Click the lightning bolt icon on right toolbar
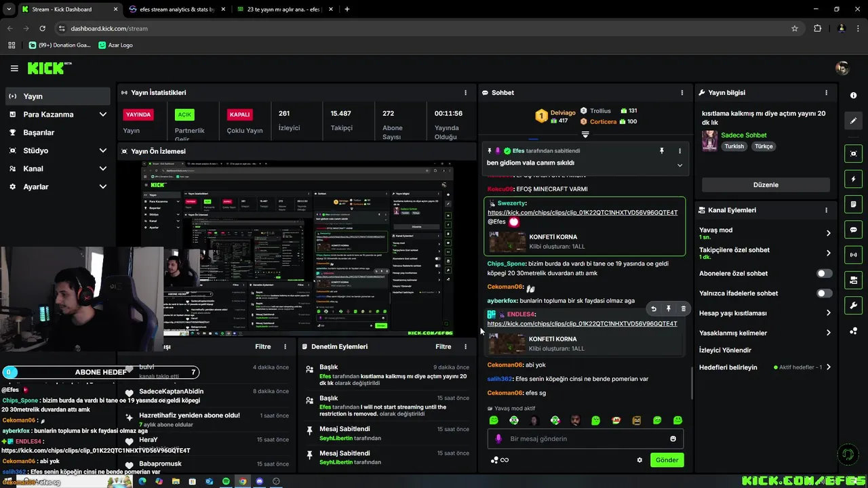The width and height of the screenshot is (868, 488). point(853,179)
